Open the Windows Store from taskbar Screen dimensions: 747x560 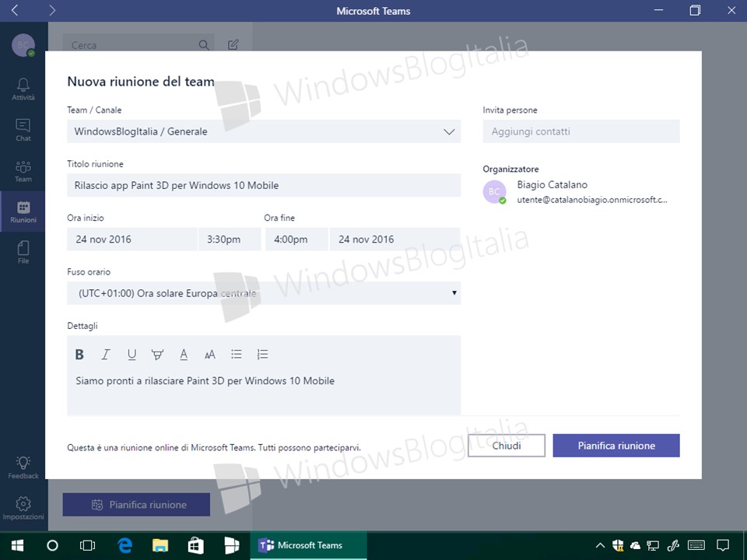(x=196, y=545)
